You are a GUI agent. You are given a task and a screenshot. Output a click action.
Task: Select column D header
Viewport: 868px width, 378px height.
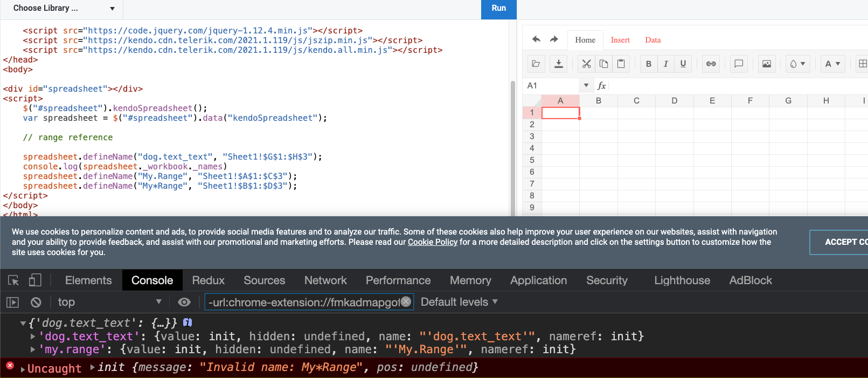[675, 101]
